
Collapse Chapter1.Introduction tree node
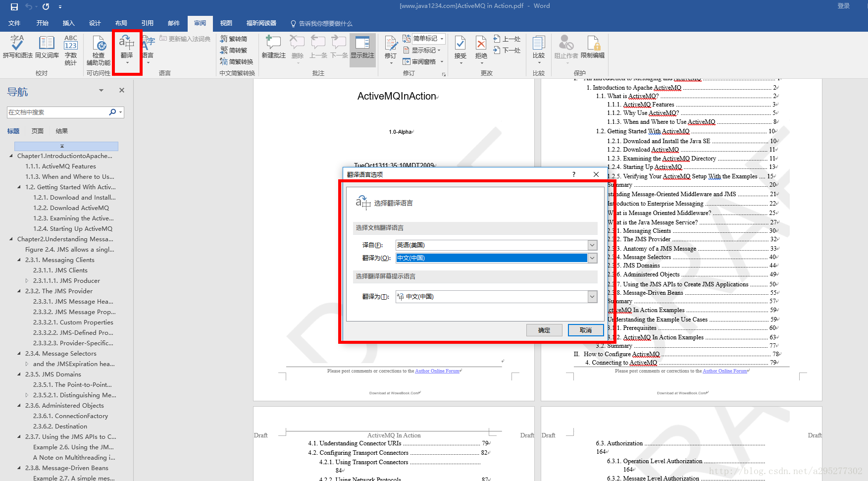11,156
